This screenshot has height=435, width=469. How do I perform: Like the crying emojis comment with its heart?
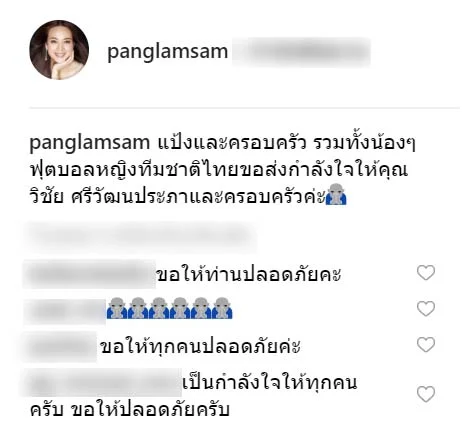click(x=426, y=309)
